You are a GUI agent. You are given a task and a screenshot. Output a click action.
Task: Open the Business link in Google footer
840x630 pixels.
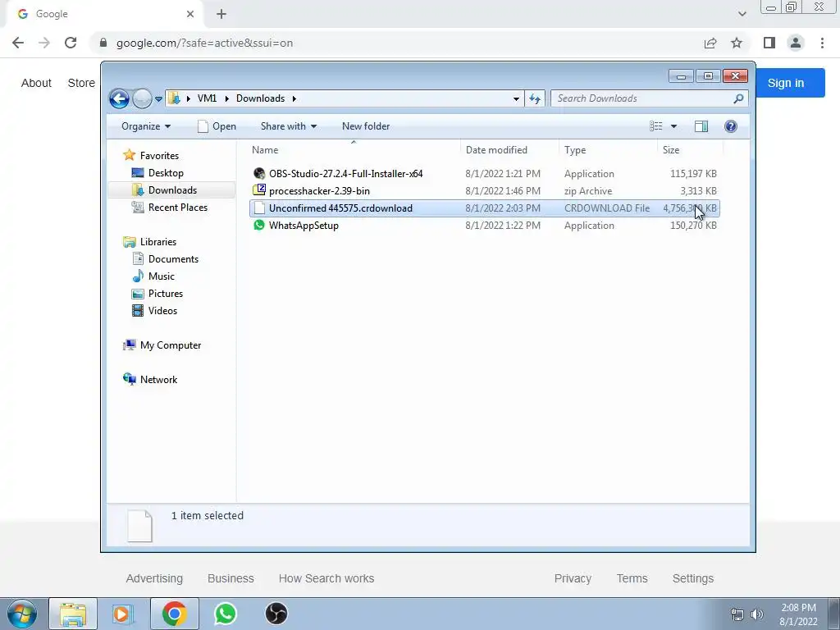coord(231,578)
